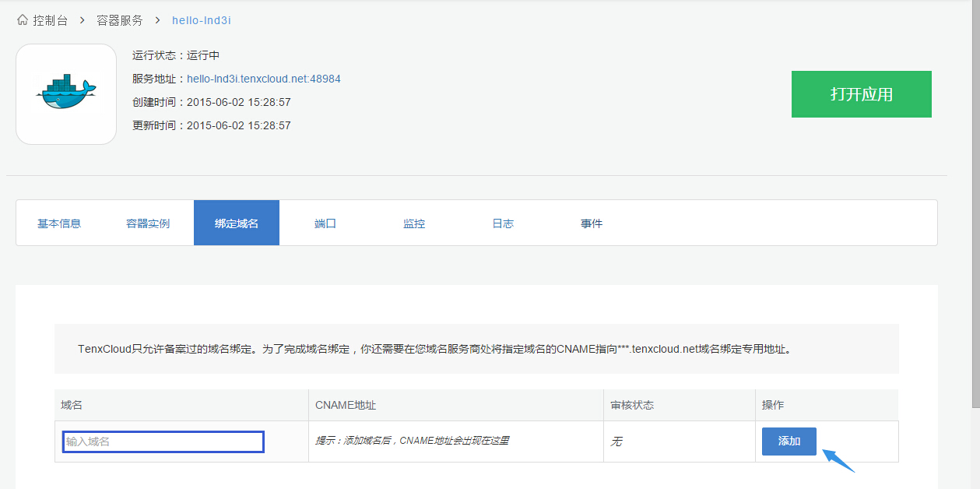
Task: View the 事件 tab
Action: click(592, 223)
